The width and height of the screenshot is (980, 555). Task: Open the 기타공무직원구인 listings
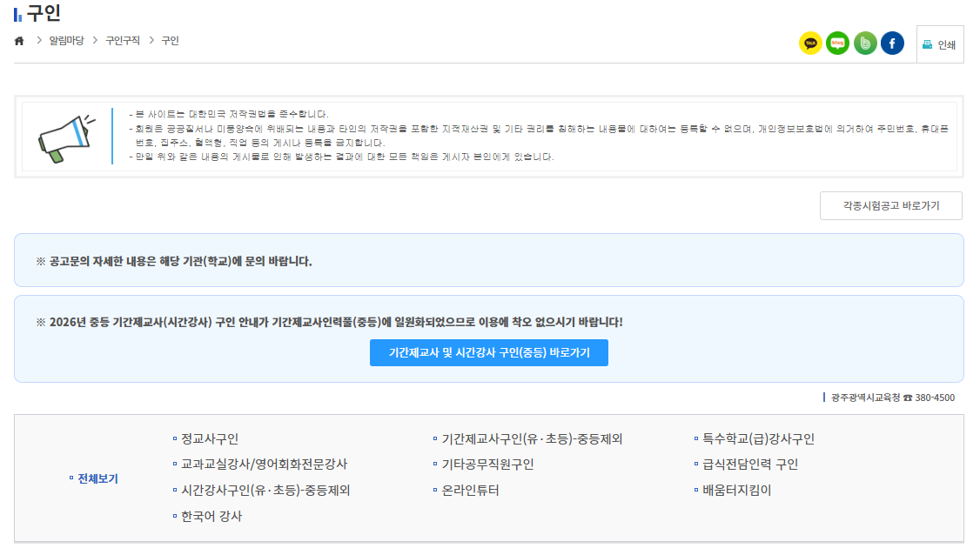[x=486, y=465]
